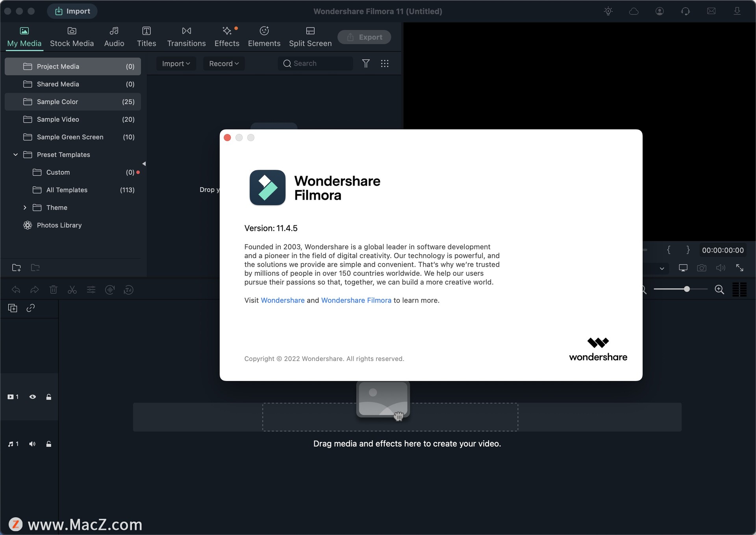Click the trash delete icon
Screen dimensions: 756x535
click(54, 290)
